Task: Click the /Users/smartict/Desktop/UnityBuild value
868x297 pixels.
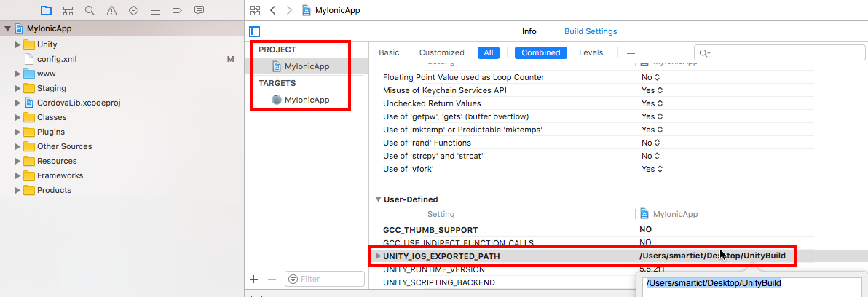Action: [x=712, y=256]
